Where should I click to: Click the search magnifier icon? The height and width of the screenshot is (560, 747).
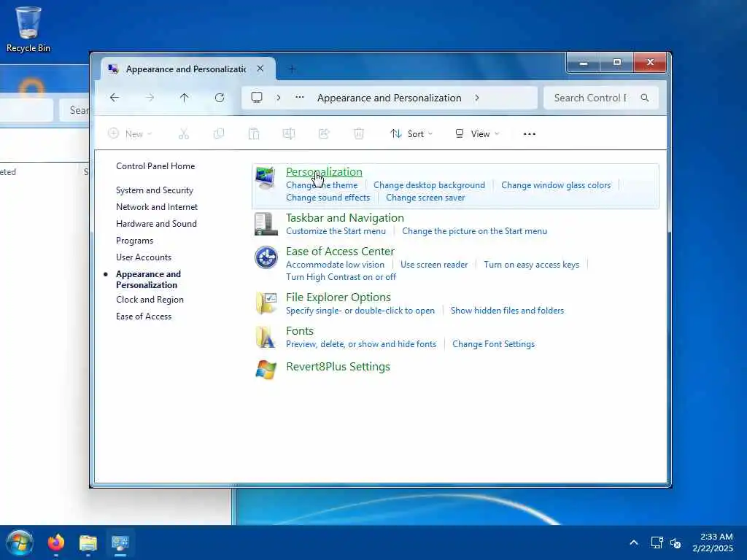pos(645,98)
